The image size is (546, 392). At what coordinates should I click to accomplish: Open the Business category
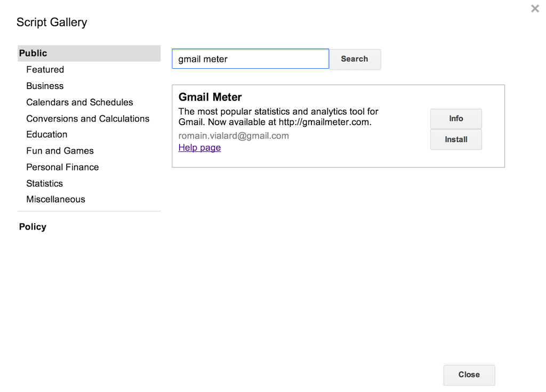(x=45, y=86)
